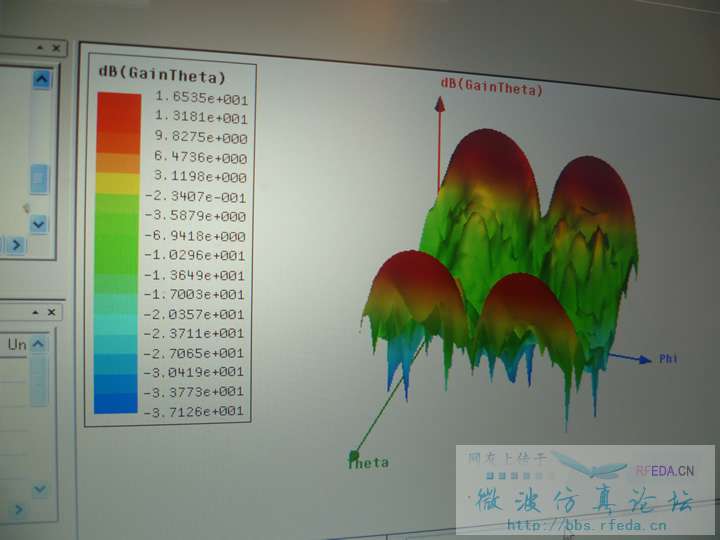This screenshot has height=540, width=720.
Task: Click the 'Un' column header
Action: point(17,344)
